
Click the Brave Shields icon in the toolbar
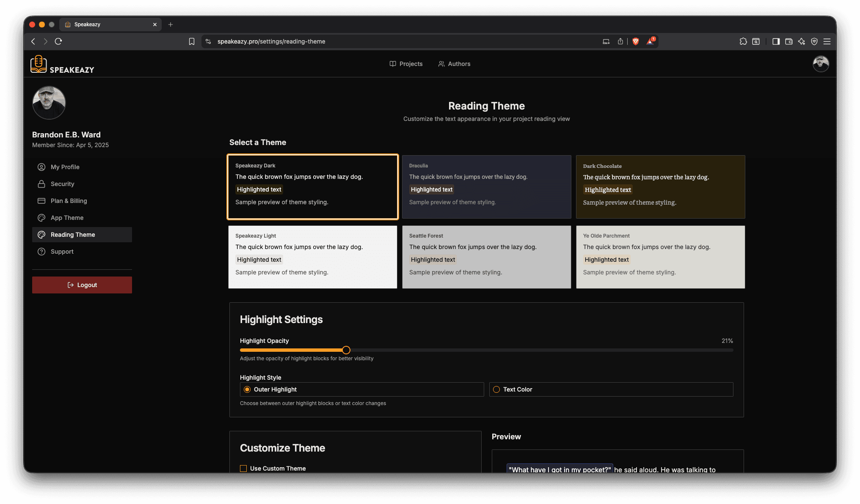point(636,41)
